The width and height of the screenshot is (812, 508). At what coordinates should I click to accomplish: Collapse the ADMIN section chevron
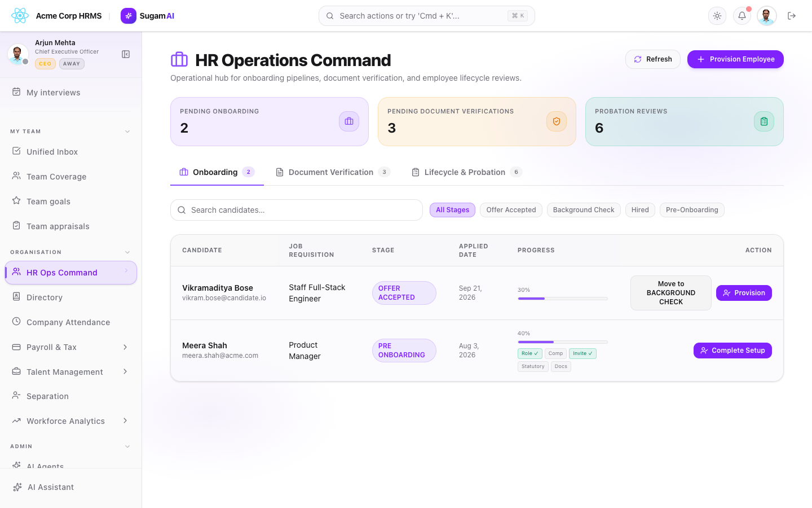pos(127,446)
